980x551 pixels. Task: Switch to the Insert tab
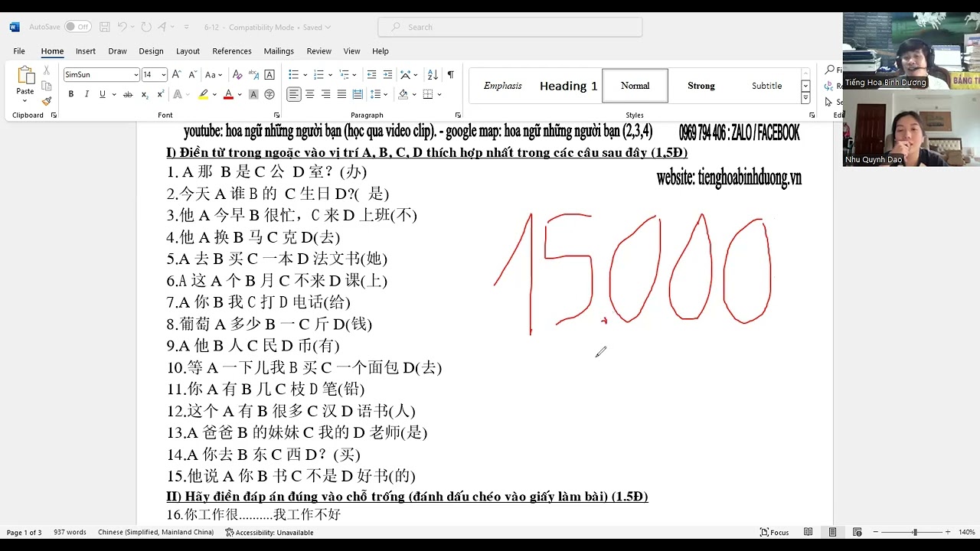pyautogui.click(x=86, y=51)
